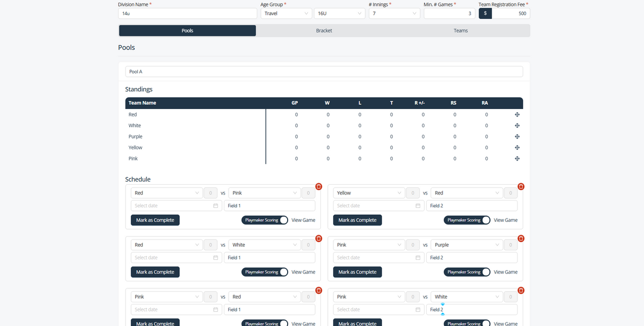The width and height of the screenshot is (644, 326).
Task: Toggle Playmaker Scoring for Red vs Pink game
Action: [x=283, y=220]
